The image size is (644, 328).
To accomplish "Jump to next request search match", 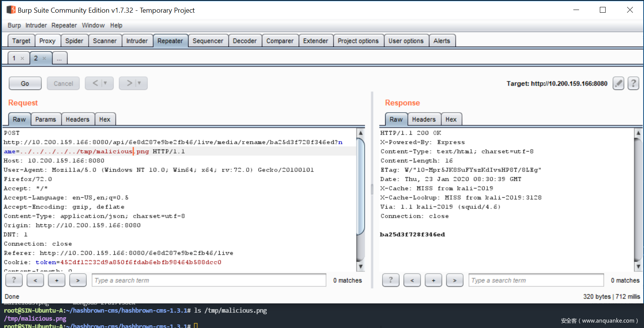I will 78,280.
